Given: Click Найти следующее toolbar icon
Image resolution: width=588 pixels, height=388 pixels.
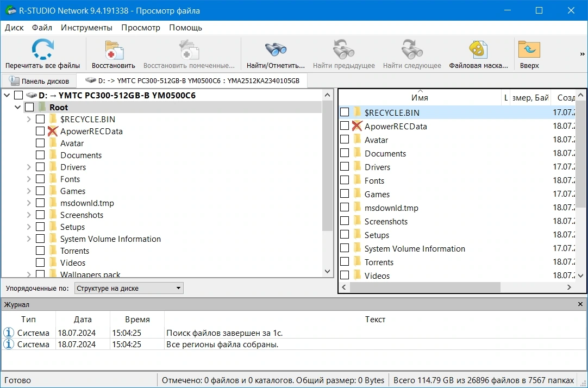Looking at the screenshot, I should point(412,49).
